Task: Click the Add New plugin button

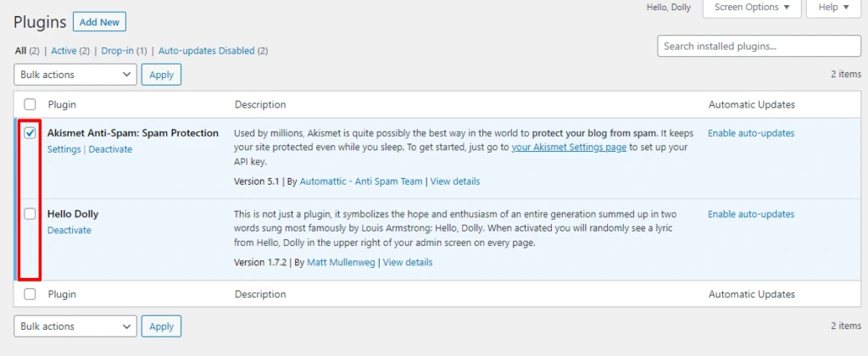Action: pyautogui.click(x=100, y=23)
